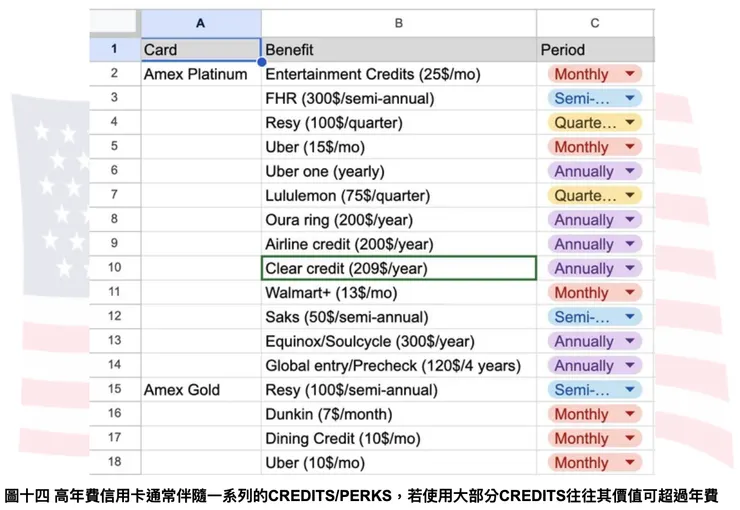Select 'Uber one (yearly)' cell

pos(399,171)
